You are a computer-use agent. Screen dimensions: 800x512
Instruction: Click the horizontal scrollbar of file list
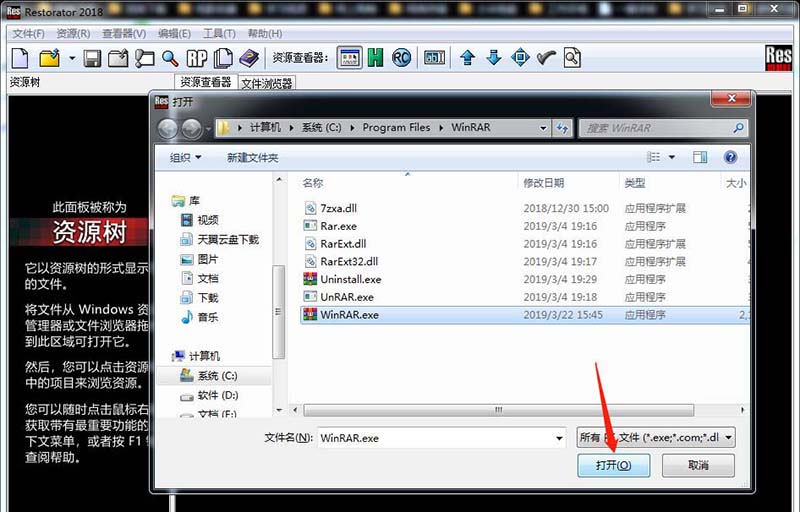[498, 410]
